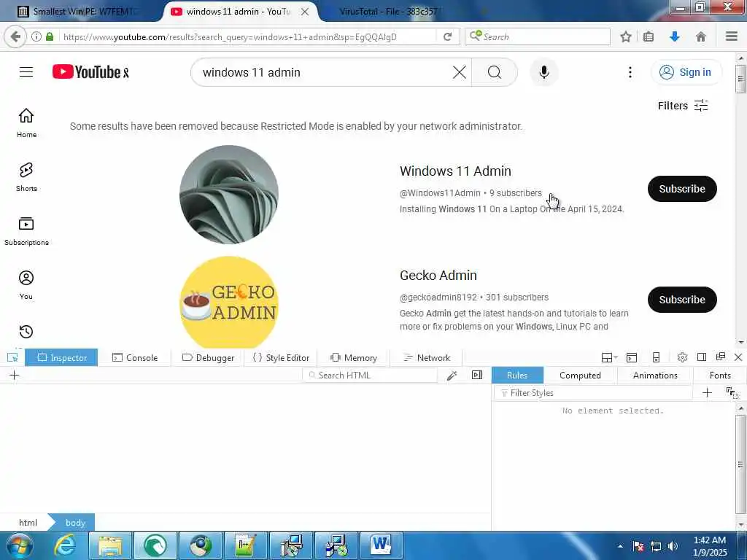The height and width of the screenshot is (560, 747).
Task: Switch to the Debugger devtools tab
Action: click(208, 357)
